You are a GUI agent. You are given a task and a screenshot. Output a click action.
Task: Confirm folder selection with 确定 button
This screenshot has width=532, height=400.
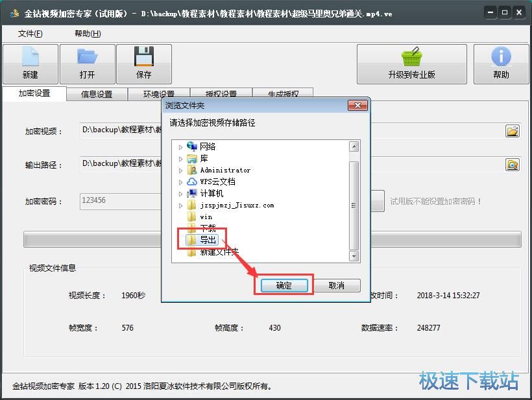tap(284, 285)
